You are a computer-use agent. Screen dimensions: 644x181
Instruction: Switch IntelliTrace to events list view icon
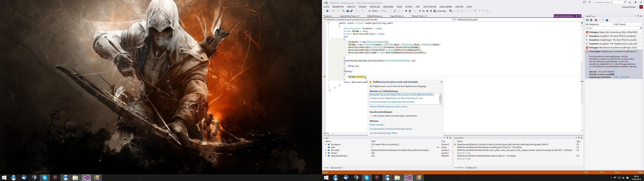[587, 20]
